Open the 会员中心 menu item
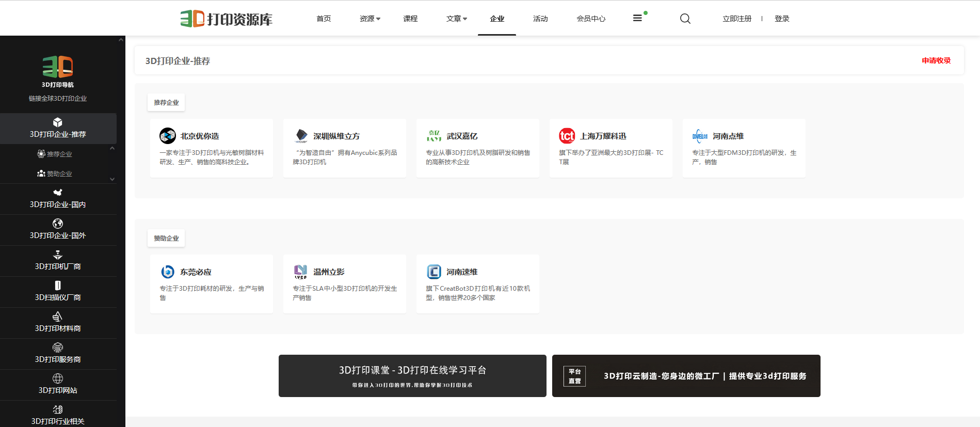The image size is (980, 427). pos(591,19)
